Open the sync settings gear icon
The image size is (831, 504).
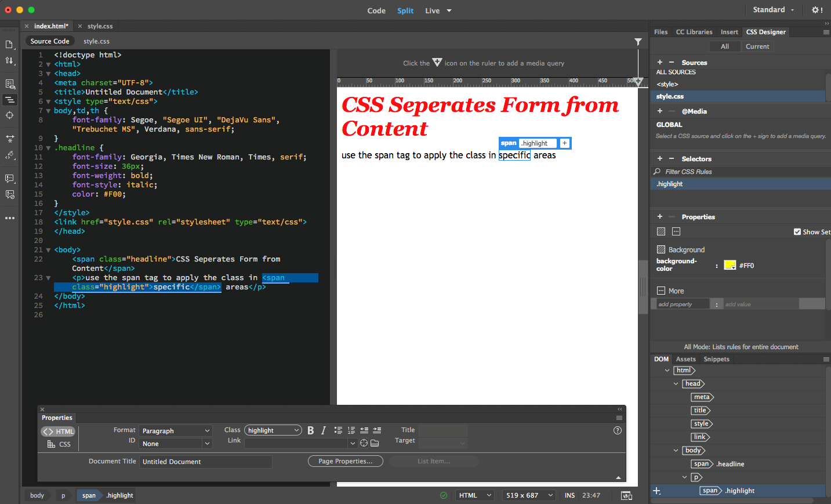(x=817, y=10)
